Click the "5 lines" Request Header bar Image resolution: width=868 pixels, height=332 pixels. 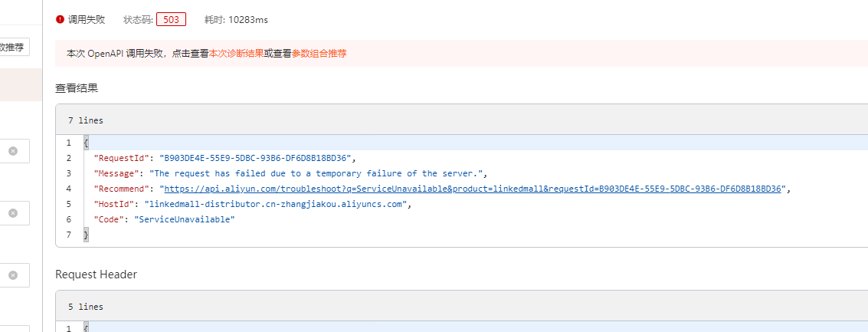[x=85, y=307]
